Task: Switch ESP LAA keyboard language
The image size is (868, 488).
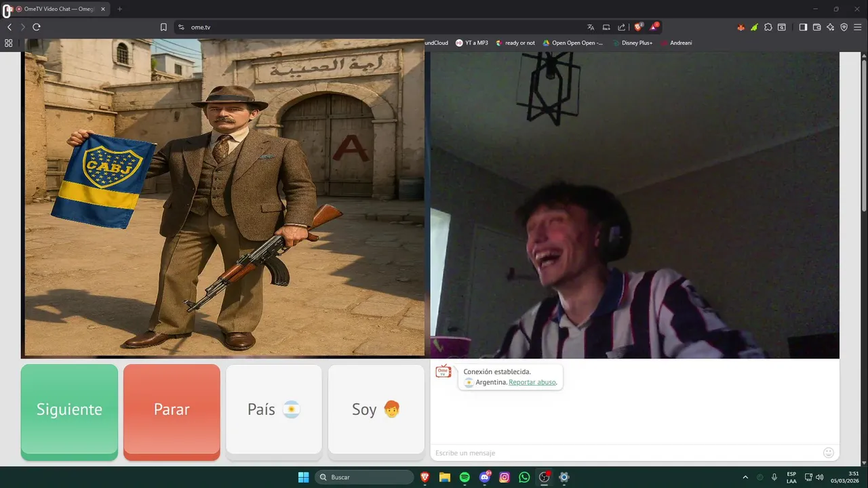Action: click(791, 477)
